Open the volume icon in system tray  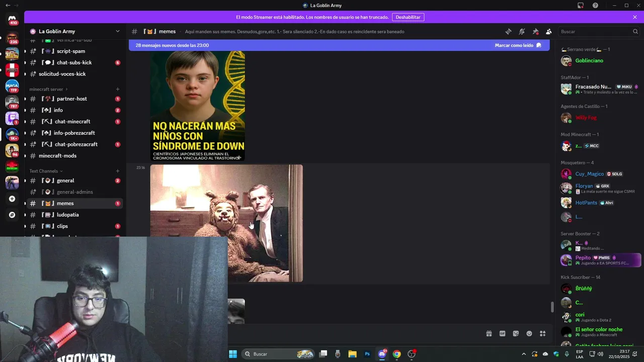click(x=600, y=354)
